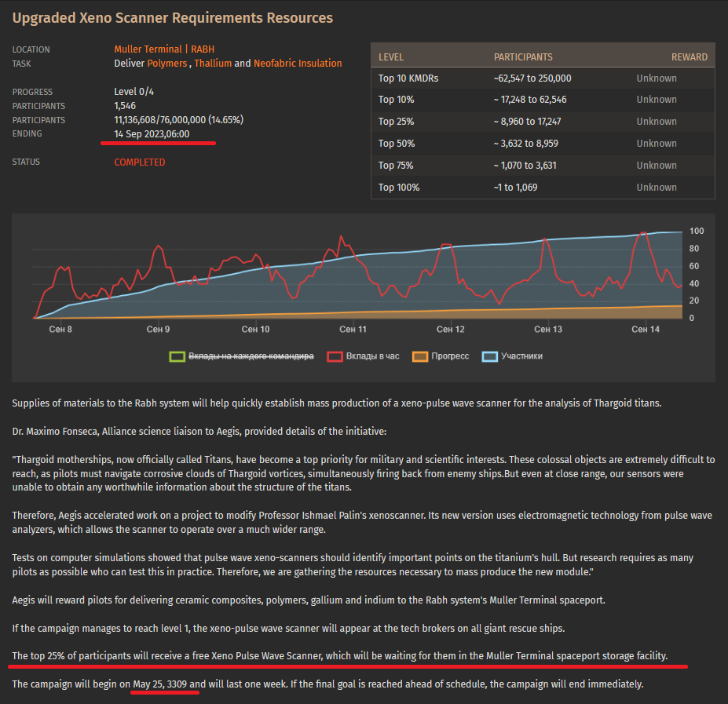Click the Unknown reward in Top 10 KMDRs row
Image resolution: width=728 pixels, height=704 pixels.
pos(657,78)
